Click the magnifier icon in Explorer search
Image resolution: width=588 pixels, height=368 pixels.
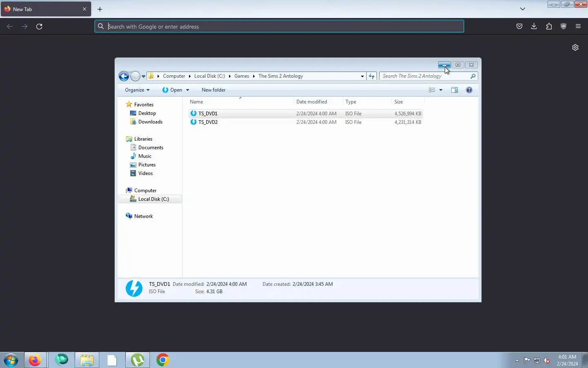coord(473,76)
